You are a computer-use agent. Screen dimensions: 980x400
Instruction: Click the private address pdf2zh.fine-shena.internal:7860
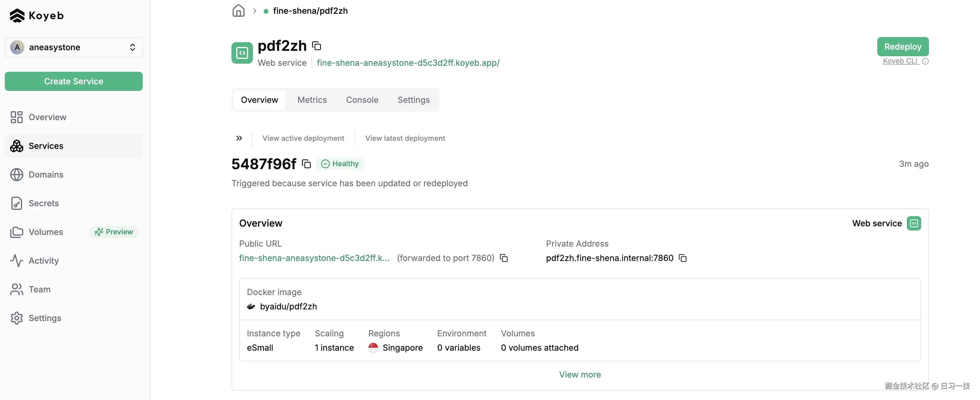(609, 258)
